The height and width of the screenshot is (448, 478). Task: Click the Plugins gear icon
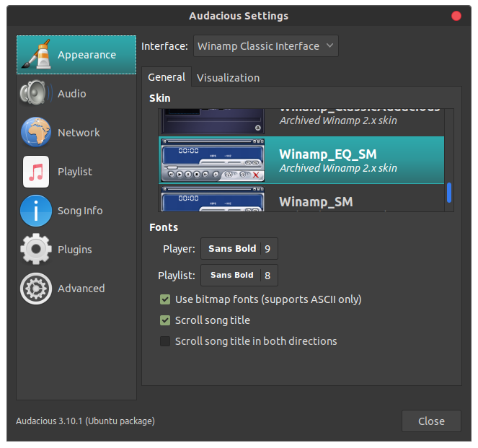(x=36, y=249)
